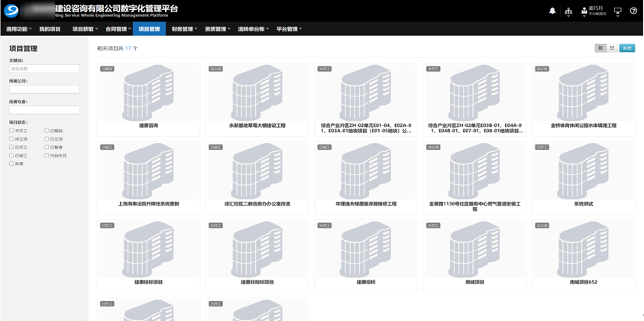
Task: Open the 建惠非投标项目 project title
Action: [257, 282]
